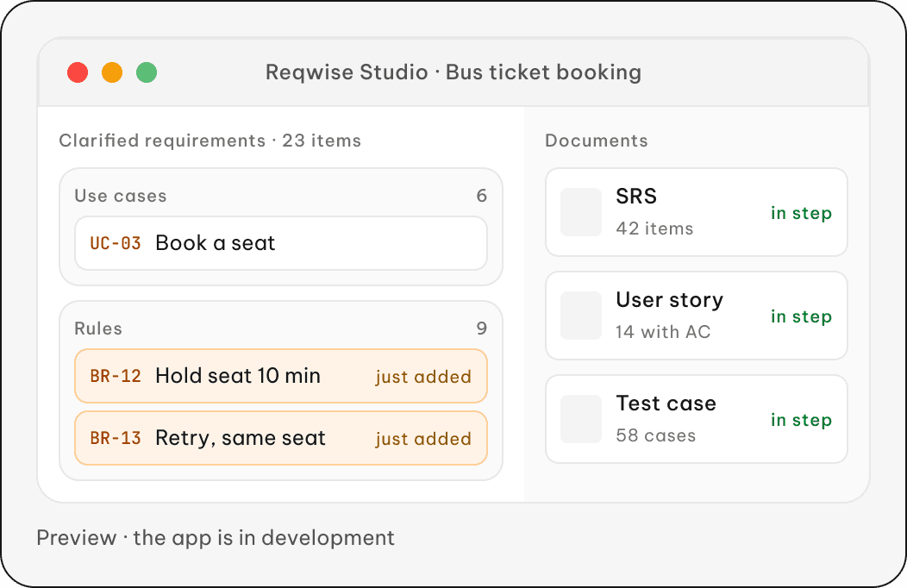Viewport: 907px width, 588px height.
Task: Click the 'in step' status of SRS
Action: click(801, 213)
